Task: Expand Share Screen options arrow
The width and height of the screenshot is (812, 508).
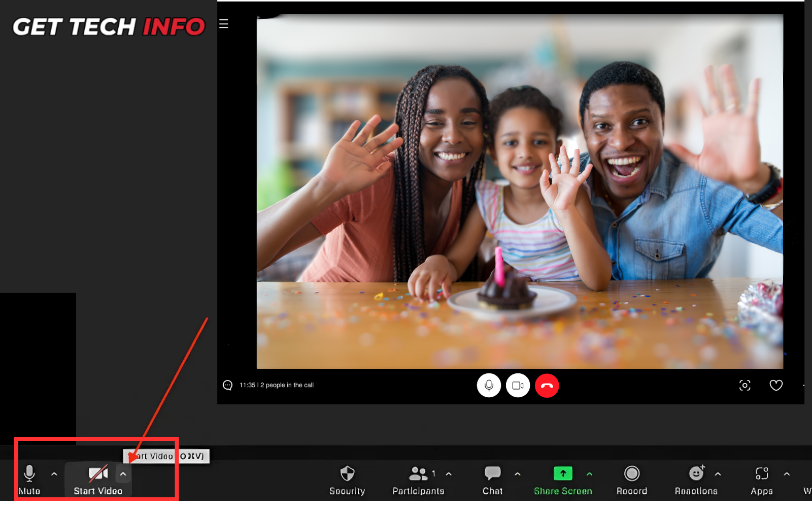Action: 589,474
